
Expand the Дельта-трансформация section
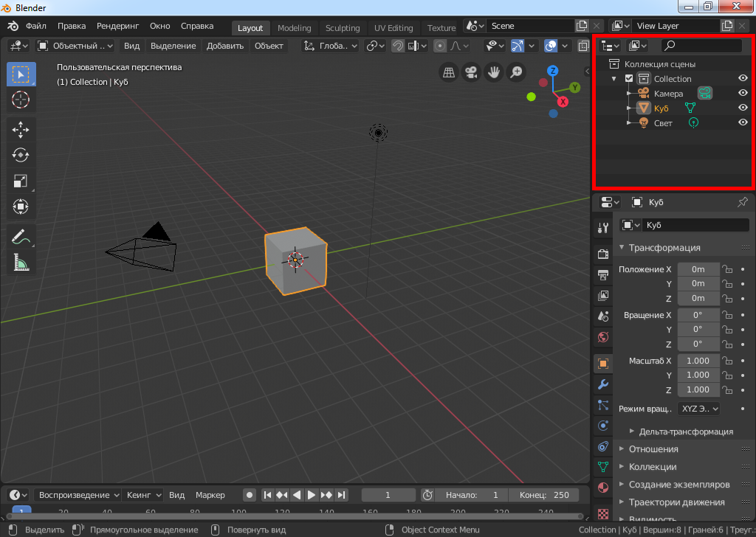coord(686,431)
